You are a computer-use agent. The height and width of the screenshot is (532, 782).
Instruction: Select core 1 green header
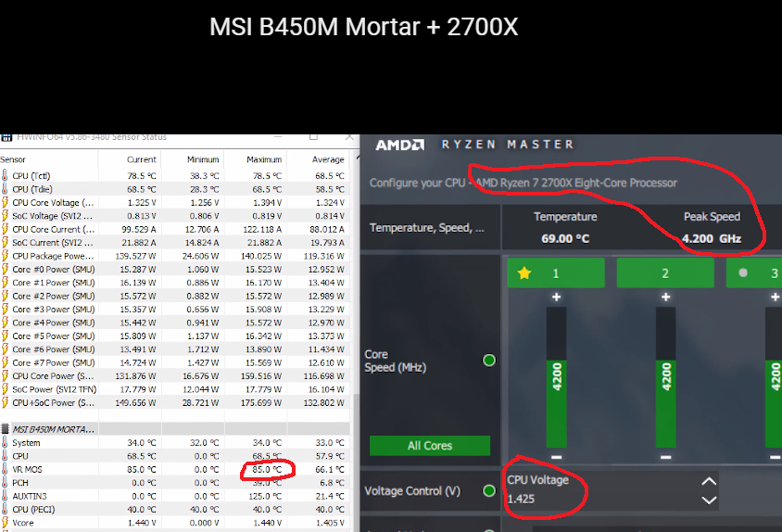pyautogui.click(x=556, y=273)
